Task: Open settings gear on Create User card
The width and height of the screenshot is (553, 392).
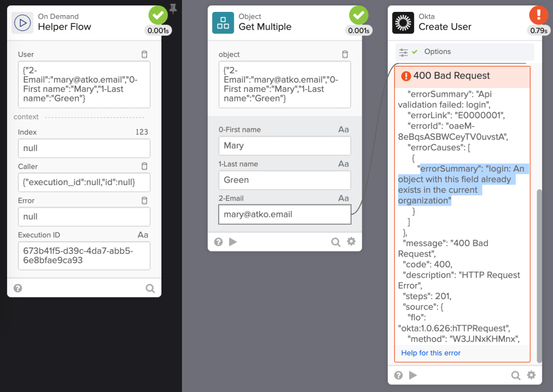Action: [531, 375]
